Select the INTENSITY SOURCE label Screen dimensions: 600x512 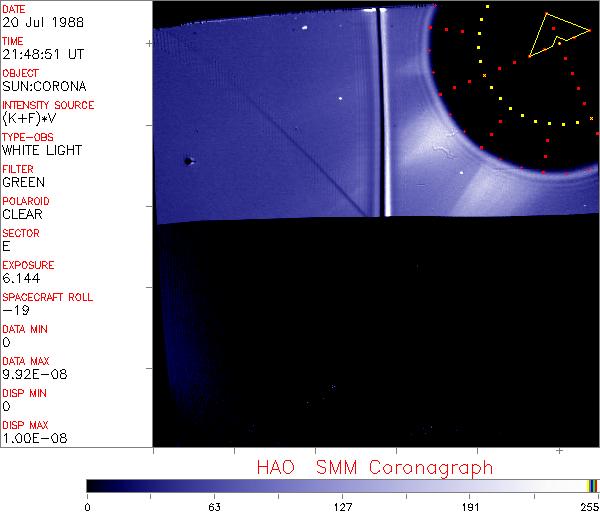(x=48, y=105)
